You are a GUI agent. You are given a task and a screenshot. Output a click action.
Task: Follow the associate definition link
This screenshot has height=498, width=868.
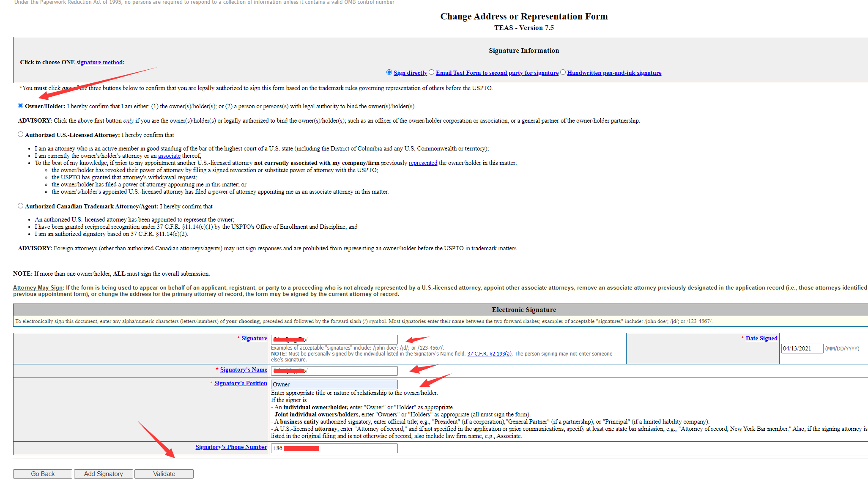[169, 156]
